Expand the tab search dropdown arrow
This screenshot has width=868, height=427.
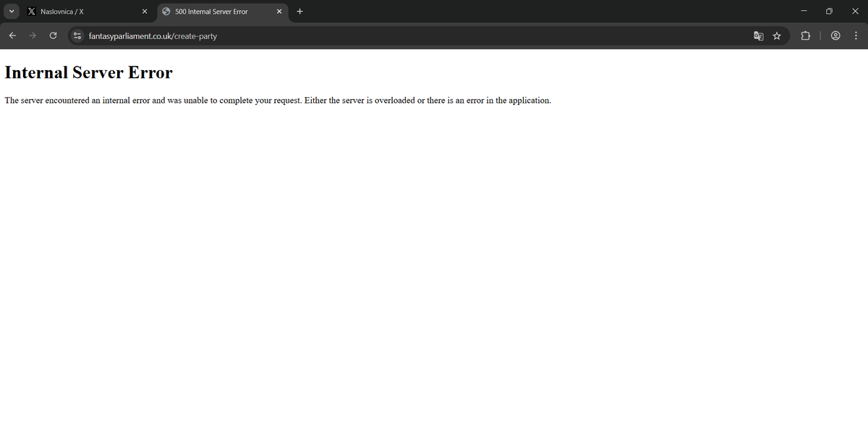(12, 11)
